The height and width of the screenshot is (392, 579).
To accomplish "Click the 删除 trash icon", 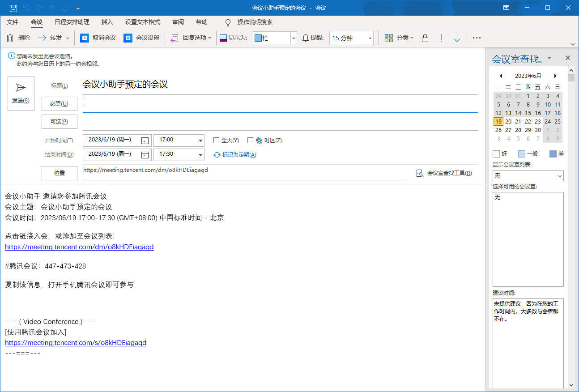I will (10, 38).
